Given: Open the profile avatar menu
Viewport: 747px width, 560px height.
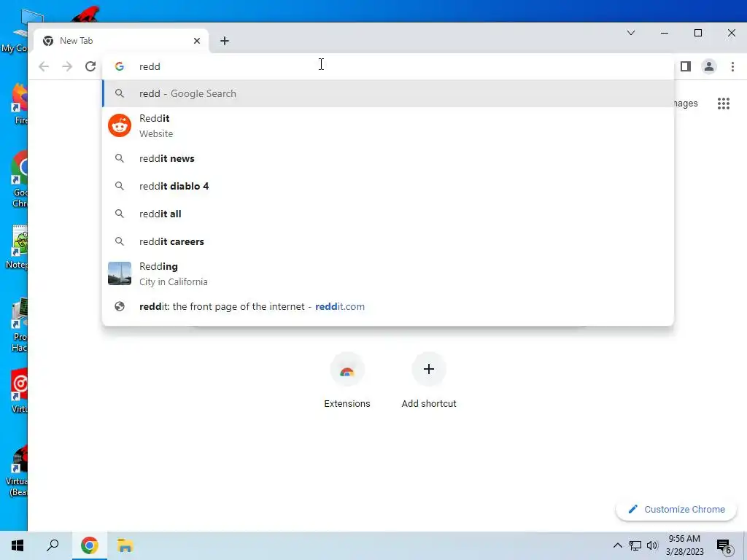Looking at the screenshot, I should (x=709, y=66).
